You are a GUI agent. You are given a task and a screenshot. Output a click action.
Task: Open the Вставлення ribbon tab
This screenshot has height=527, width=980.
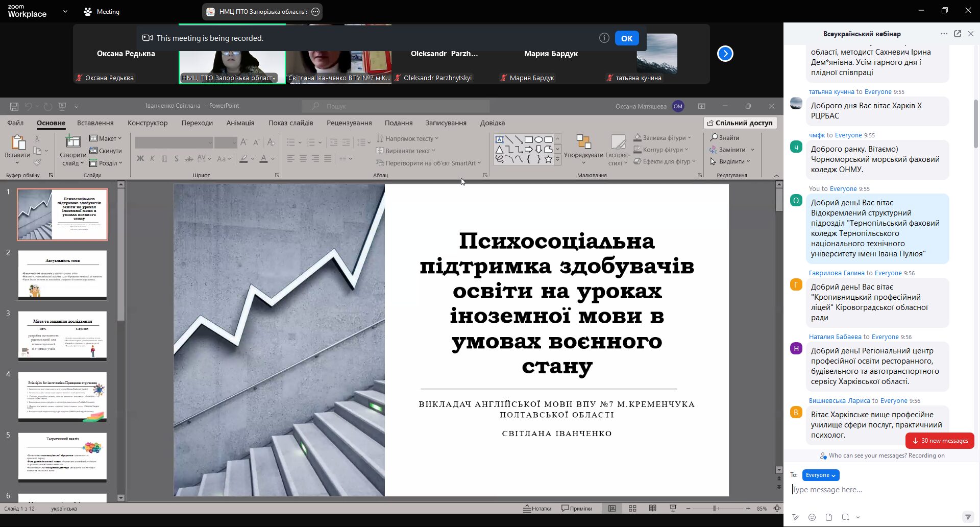95,123
